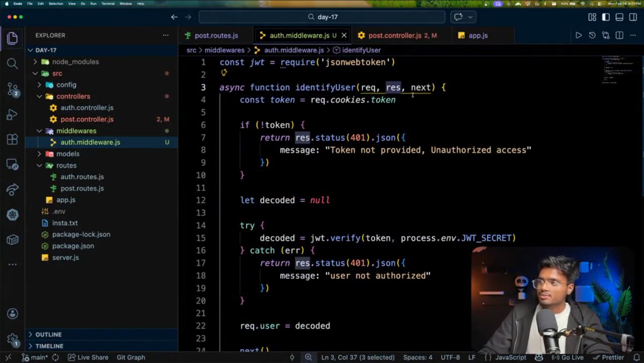Image resolution: width=644 pixels, height=363 pixels.
Task: Synchronize changes icon in status bar
Action: (56, 357)
